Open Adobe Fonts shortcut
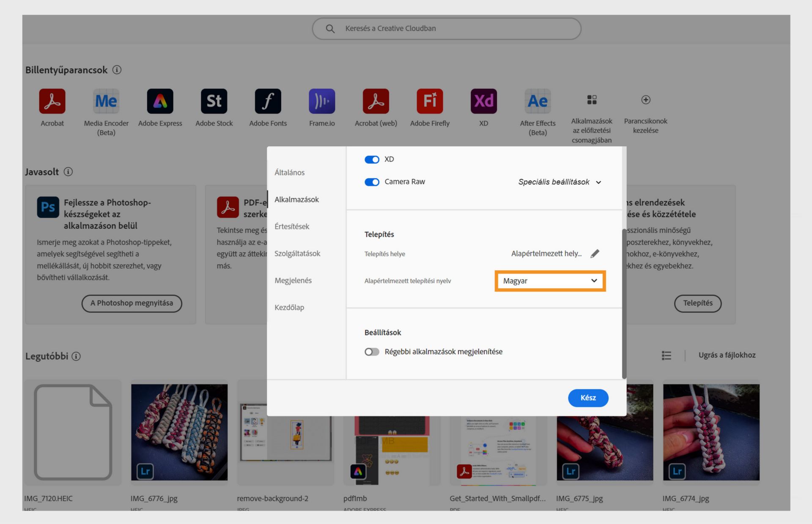This screenshot has width=812, height=524. click(x=268, y=101)
